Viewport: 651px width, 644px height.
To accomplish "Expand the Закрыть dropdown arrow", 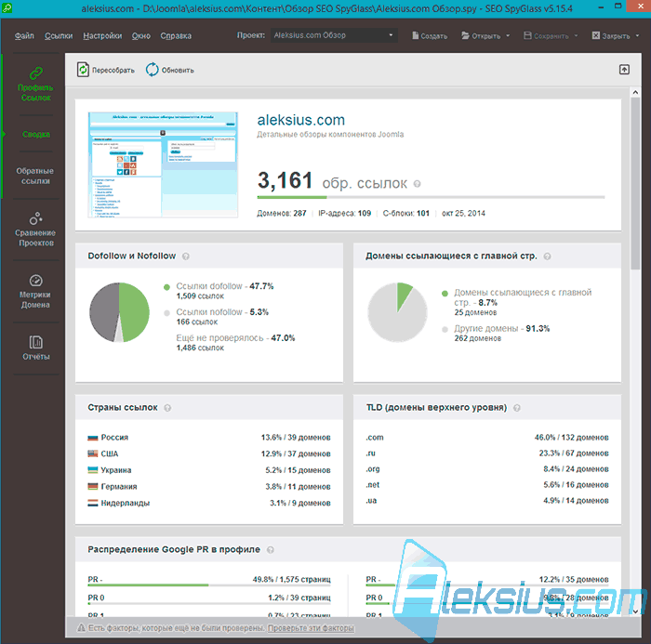I will (x=637, y=35).
